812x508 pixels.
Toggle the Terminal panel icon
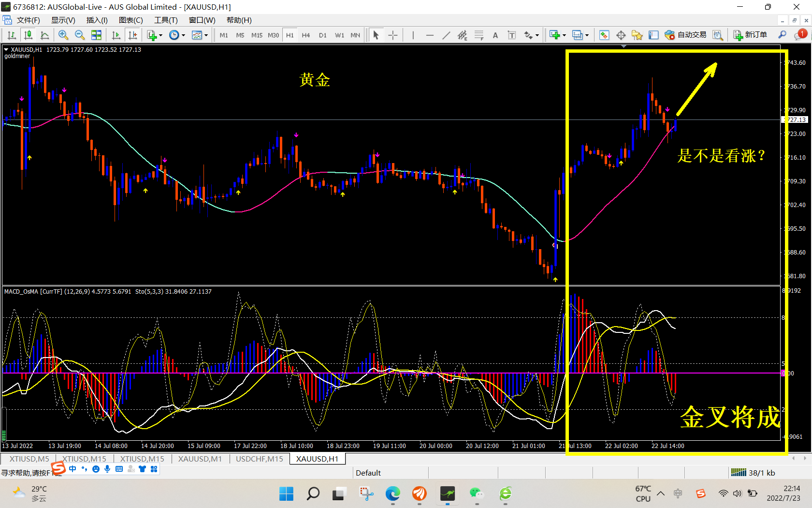pyautogui.click(x=653, y=35)
